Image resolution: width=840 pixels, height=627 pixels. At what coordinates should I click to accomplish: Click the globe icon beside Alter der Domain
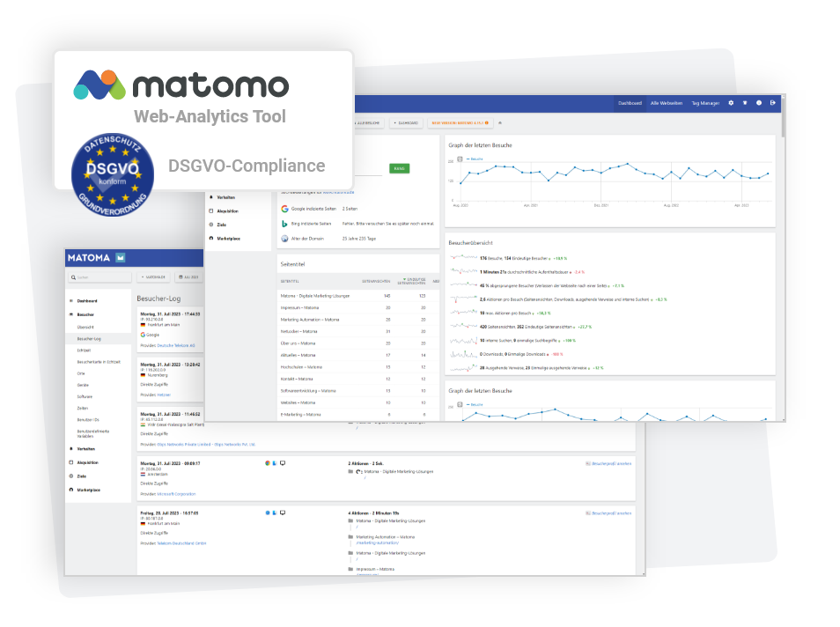(x=284, y=239)
